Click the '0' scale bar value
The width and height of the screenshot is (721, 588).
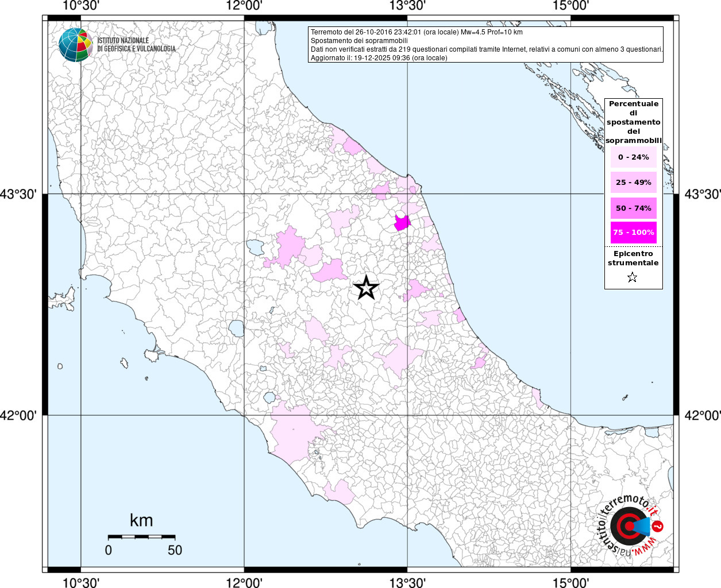(109, 550)
